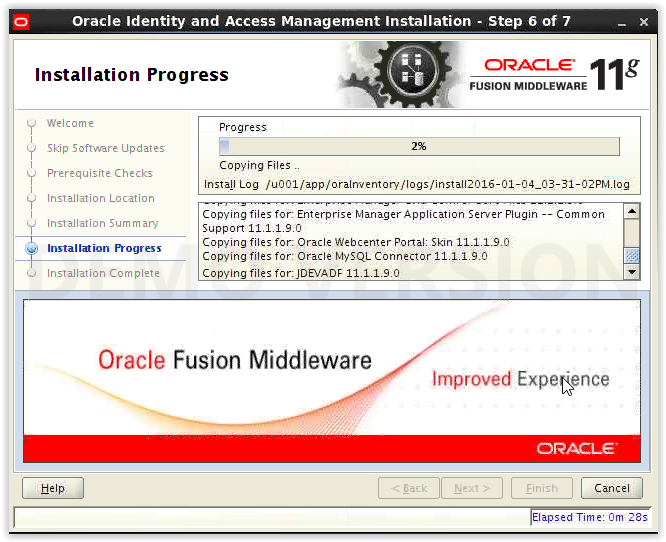Image resolution: width=666 pixels, height=542 pixels.
Task: Click the log scroll up arrow
Action: click(x=632, y=212)
